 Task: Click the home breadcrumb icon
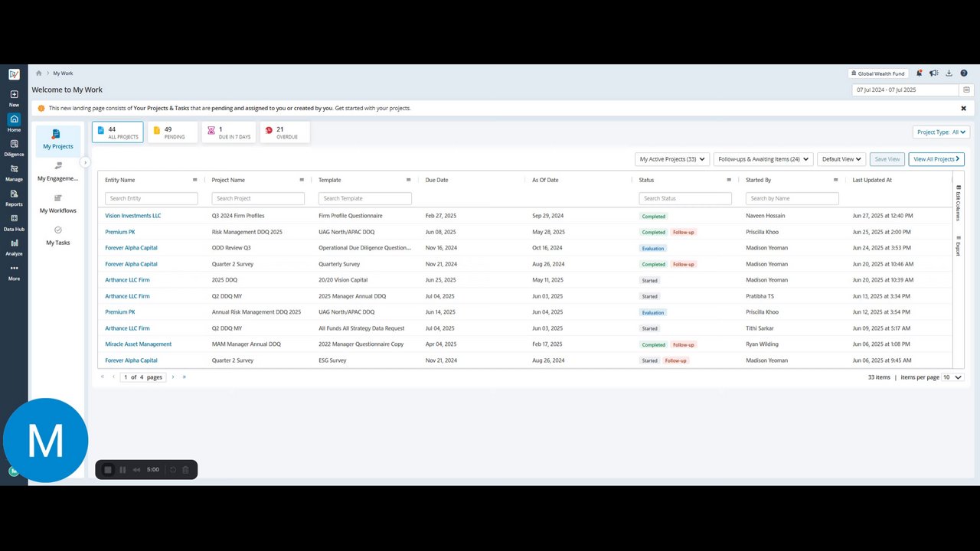coord(38,73)
